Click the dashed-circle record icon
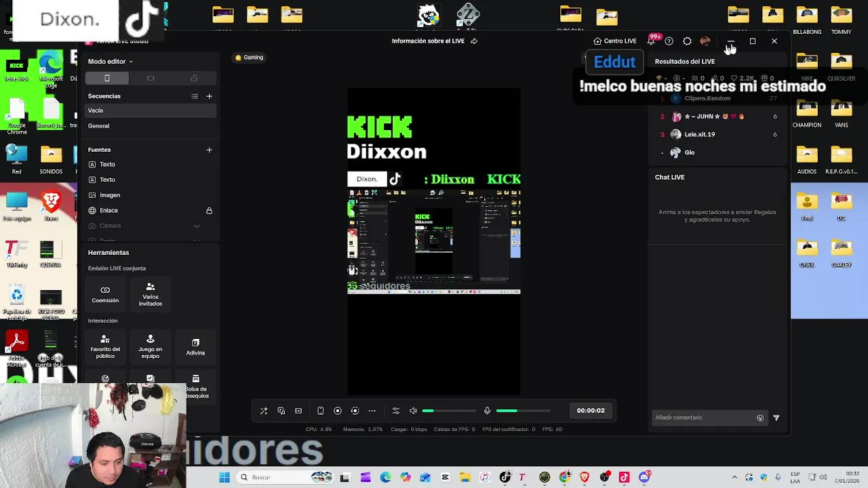 pyautogui.click(x=355, y=411)
